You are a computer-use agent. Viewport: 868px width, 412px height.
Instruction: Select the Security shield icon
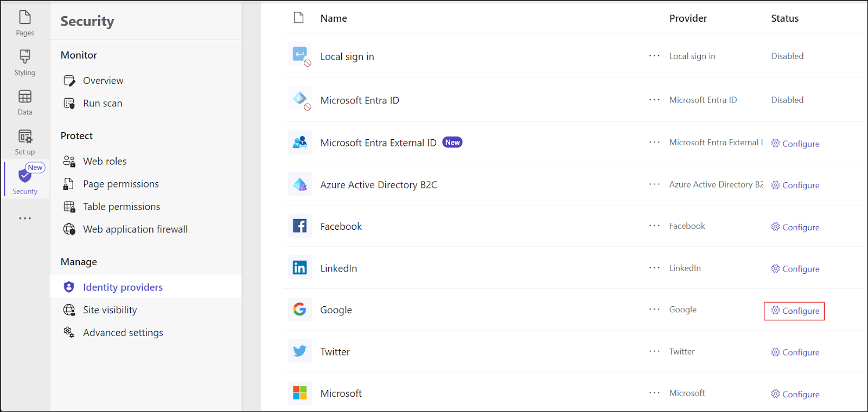point(25,176)
